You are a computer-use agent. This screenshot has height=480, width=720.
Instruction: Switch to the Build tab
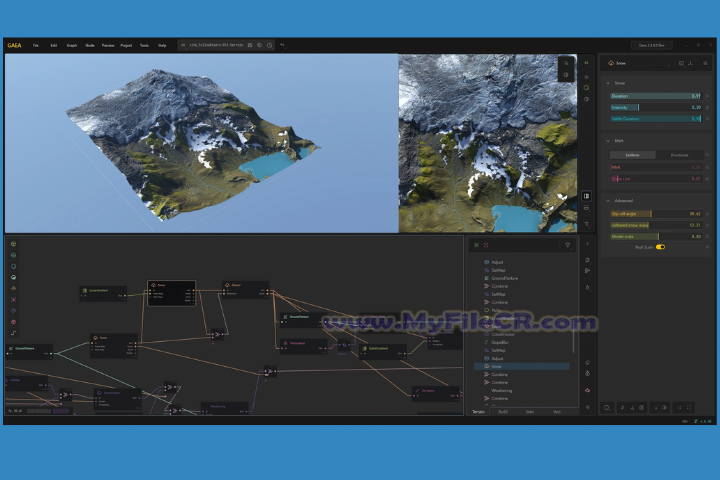pyautogui.click(x=503, y=411)
